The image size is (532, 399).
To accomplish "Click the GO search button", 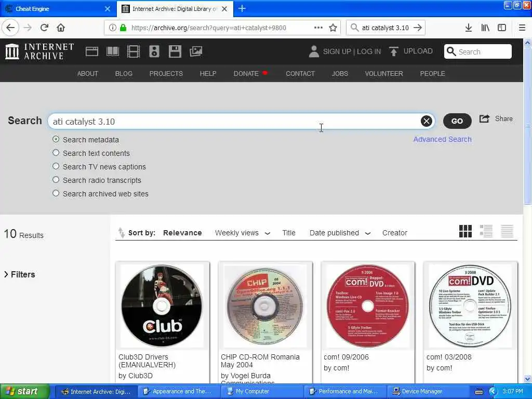I will click(x=457, y=121).
